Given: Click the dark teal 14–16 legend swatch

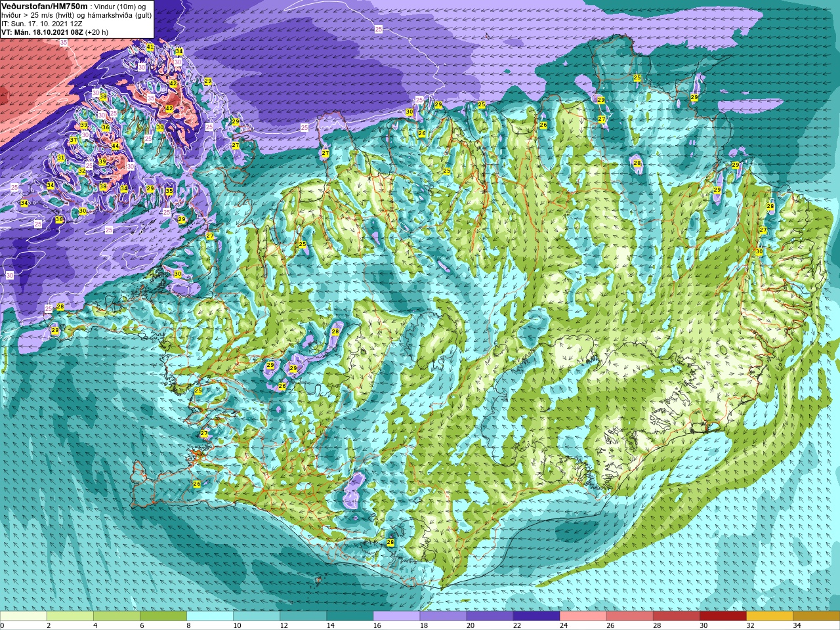Looking at the screenshot, I should click(x=350, y=616).
